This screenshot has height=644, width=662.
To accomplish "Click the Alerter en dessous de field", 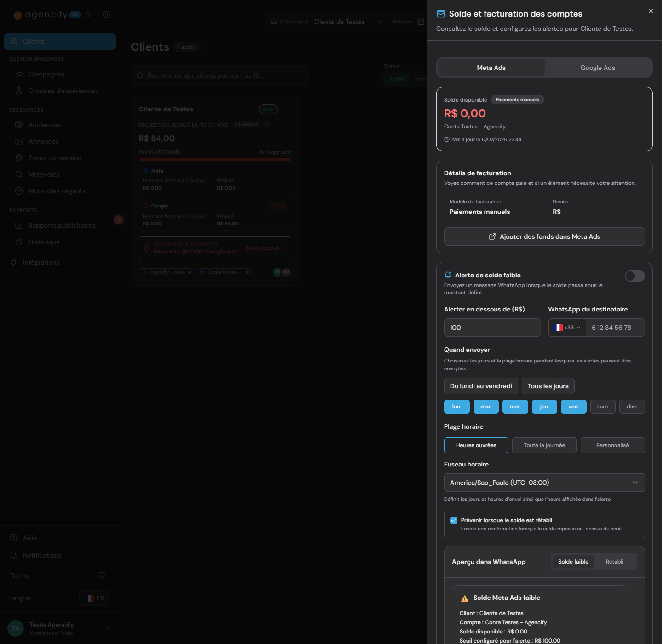I will [492, 328].
